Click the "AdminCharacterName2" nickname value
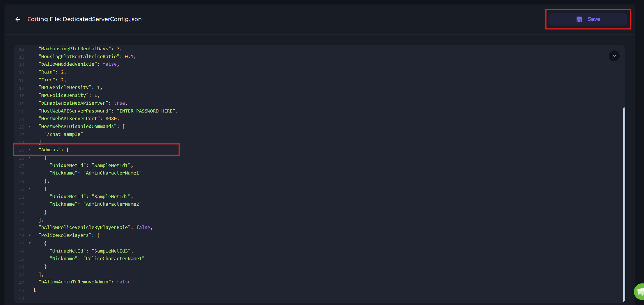644x305 pixels. click(x=112, y=204)
